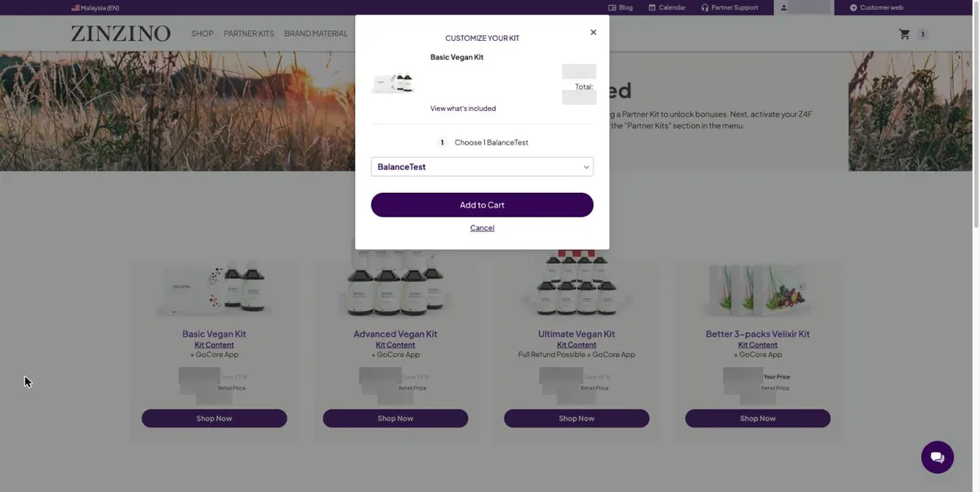Open the BalanceTest dropdown
This screenshot has height=492, width=980.
pos(482,167)
